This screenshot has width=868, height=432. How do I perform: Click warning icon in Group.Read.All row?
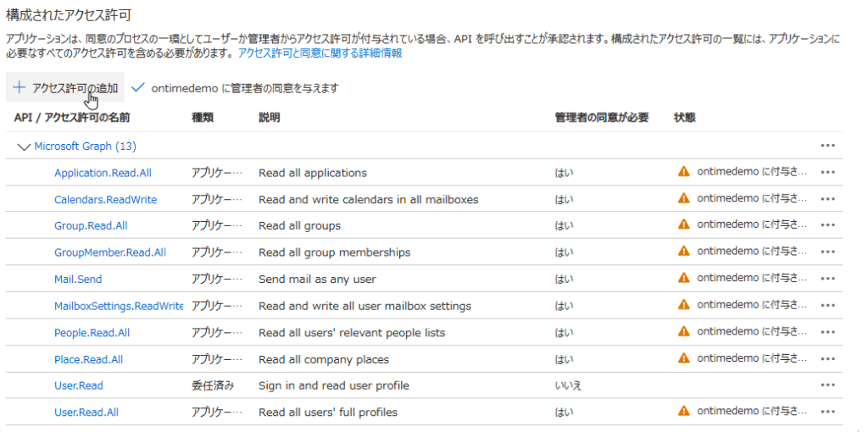tap(684, 225)
